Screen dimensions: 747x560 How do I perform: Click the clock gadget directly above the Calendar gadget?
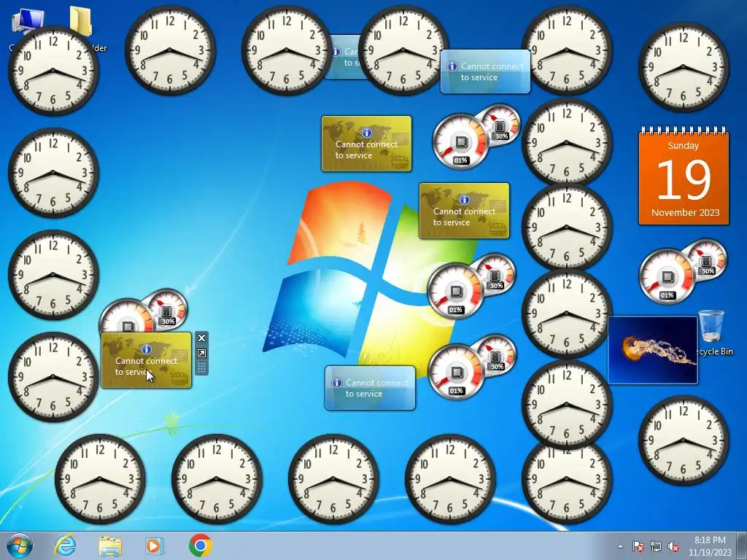click(684, 66)
